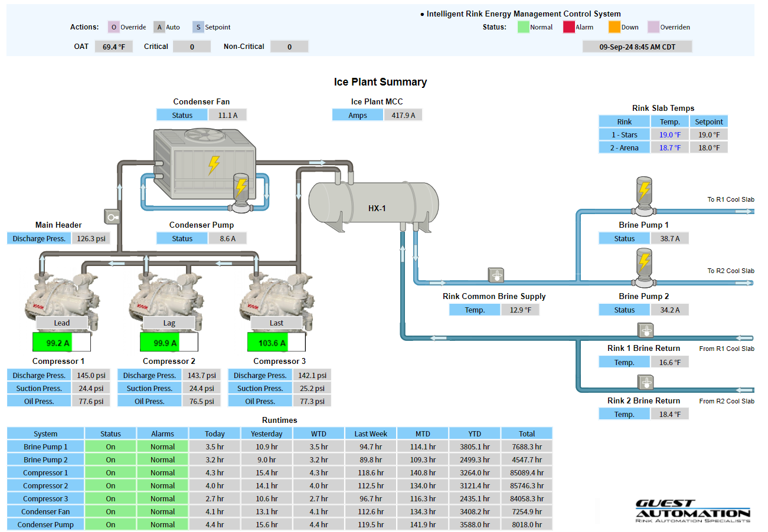The height and width of the screenshot is (532, 768).
Task: Click the Setpoint action legend swatch
Action: 198,27
